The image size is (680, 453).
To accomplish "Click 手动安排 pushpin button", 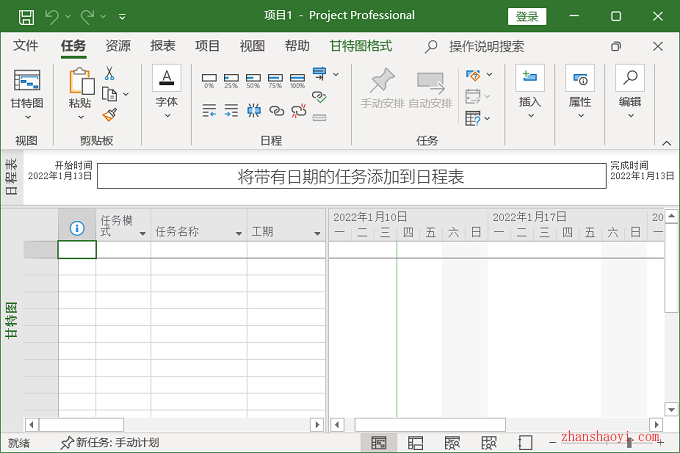I will [382, 88].
